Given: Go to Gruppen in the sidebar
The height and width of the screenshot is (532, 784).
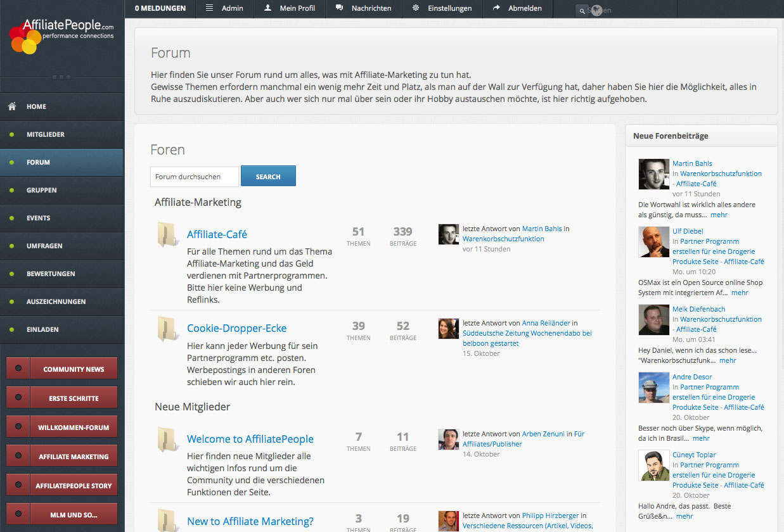Looking at the screenshot, I should point(42,190).
